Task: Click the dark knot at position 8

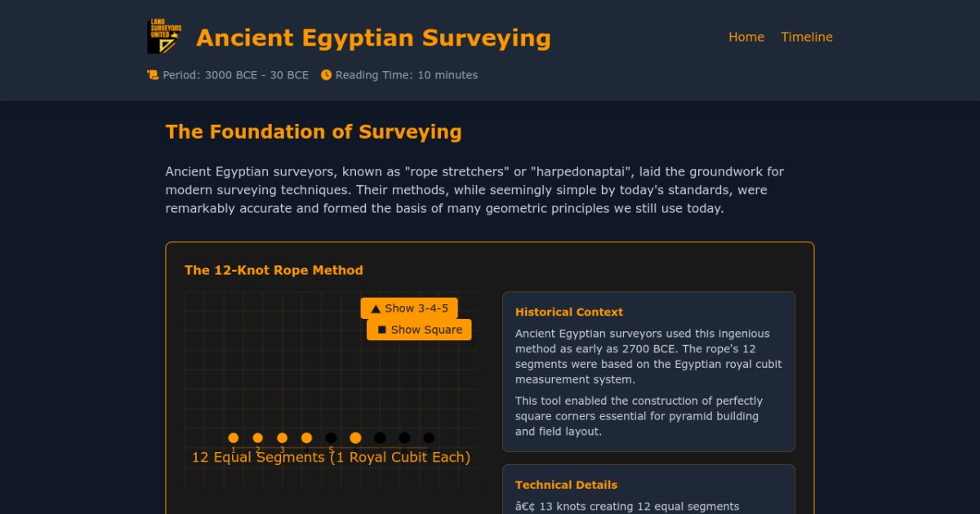Action: point(404,438)
